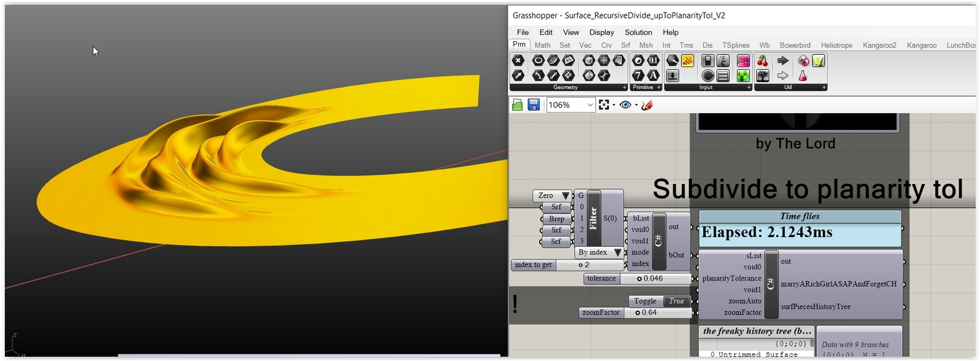This screenshot has height=361, width=980.
Task: Choose the Mesh parameter icon
Action: coord(604,60)
